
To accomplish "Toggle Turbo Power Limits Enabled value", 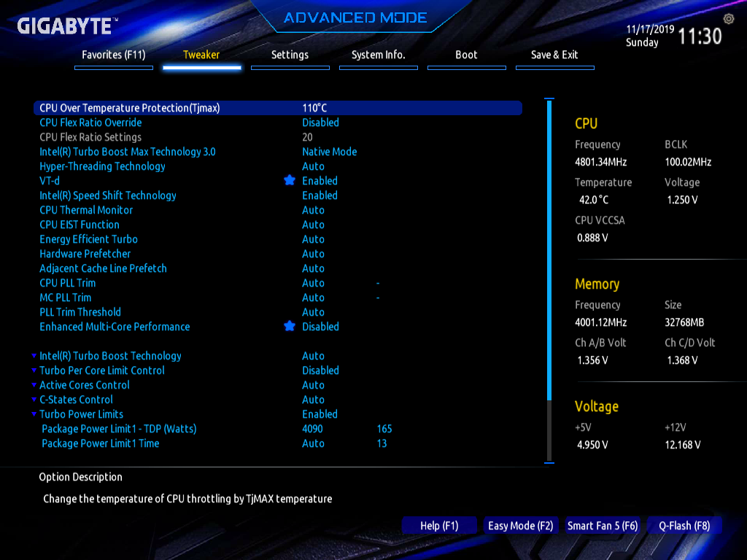I will tap(320, 414).
